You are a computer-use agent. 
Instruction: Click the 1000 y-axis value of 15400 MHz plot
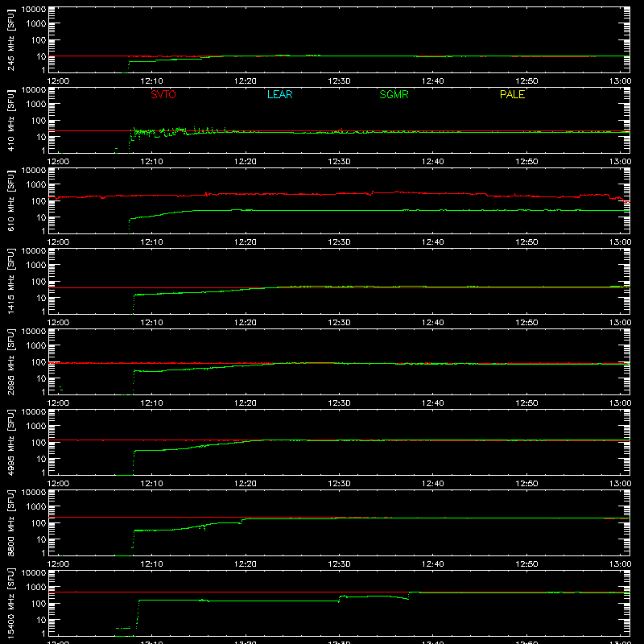click(x=36, y=588)
